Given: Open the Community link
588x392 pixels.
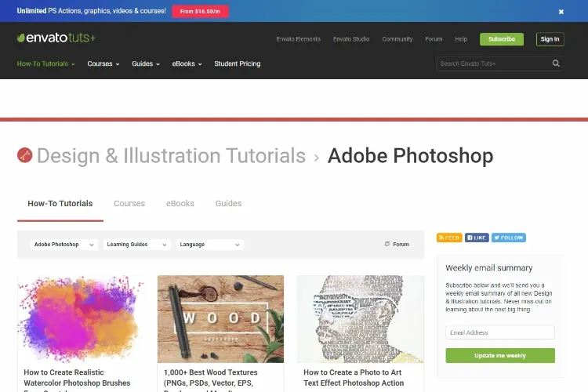Looking at the screenshot, I should 397,39.
